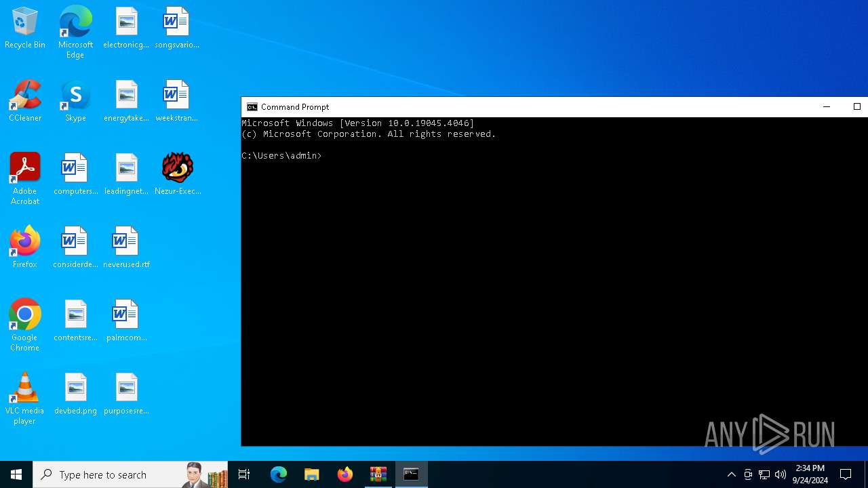Open VLC media player shortcut
868x488 pixels.
[x=25, y=399]
